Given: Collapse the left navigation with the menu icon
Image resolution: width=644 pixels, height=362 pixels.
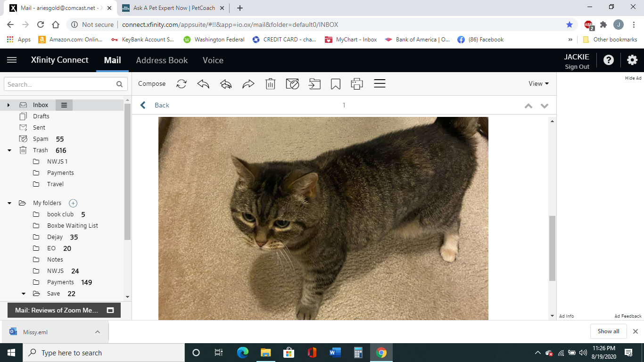Looking at the screenshot, I should [11, 60].
